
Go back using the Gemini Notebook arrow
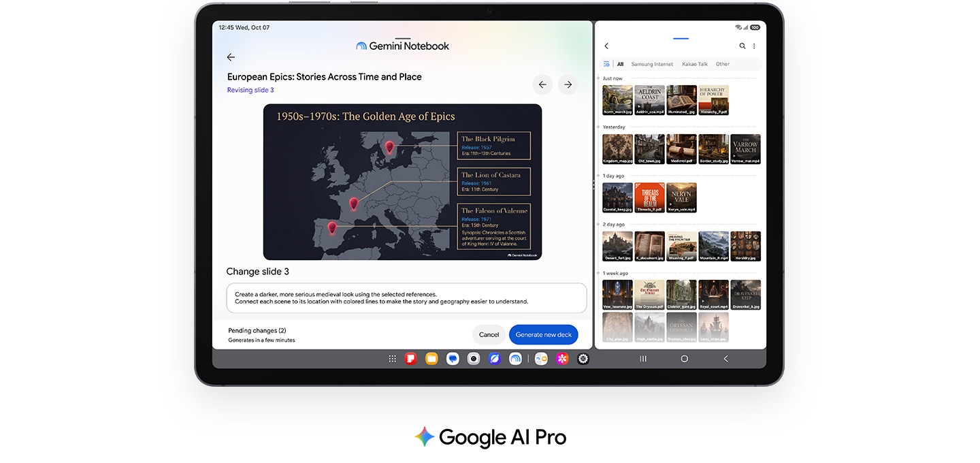[231, 57]
